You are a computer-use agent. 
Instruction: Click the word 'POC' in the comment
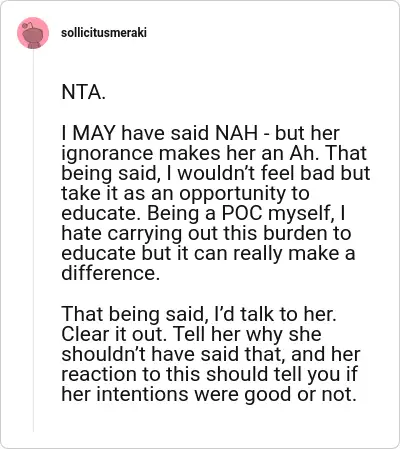tap(242, 213)
